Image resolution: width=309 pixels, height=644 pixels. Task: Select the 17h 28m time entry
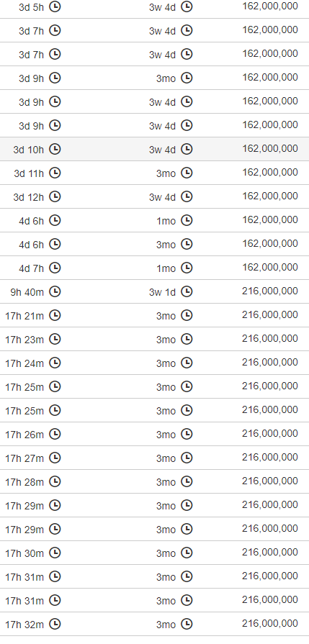click(x=24, y=482)
